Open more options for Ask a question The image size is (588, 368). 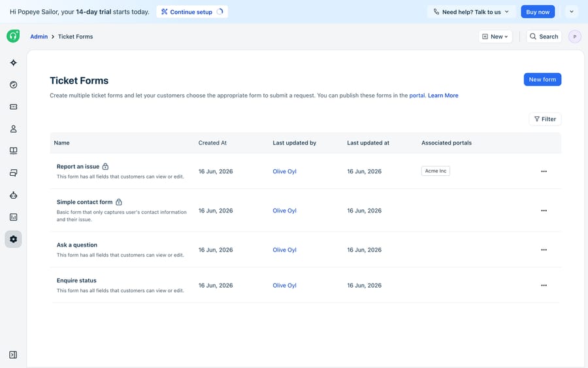coord(544,250)
